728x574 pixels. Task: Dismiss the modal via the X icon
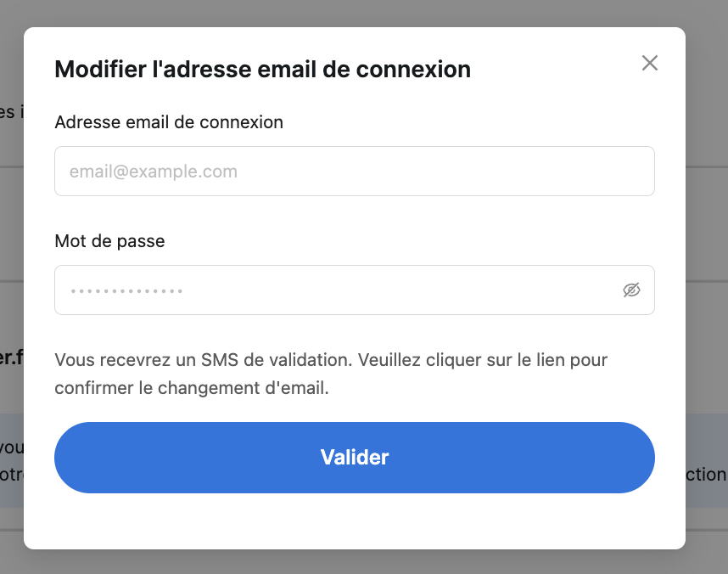click(650, 63)
